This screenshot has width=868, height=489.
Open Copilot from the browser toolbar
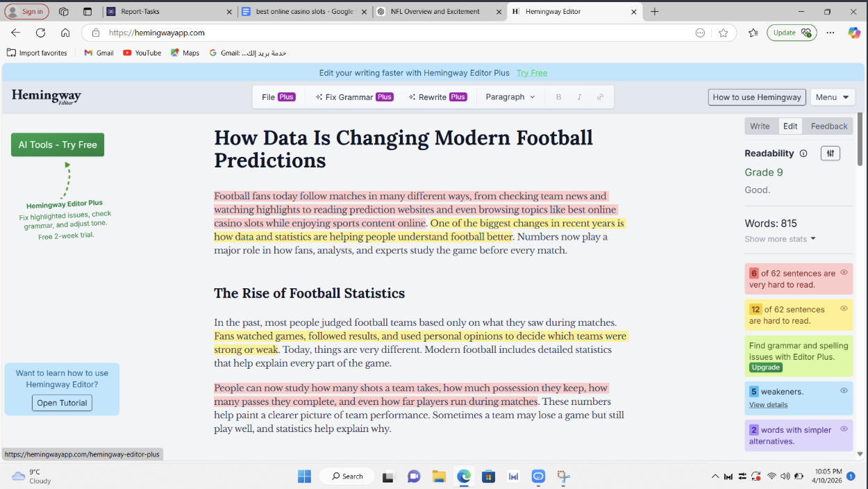coord(853,33)
